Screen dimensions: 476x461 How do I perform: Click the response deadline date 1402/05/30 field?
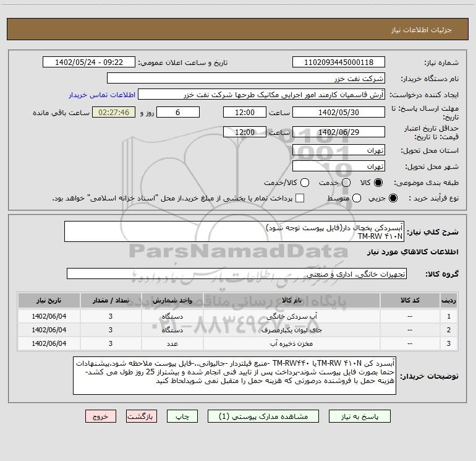(x=339, y=112)
